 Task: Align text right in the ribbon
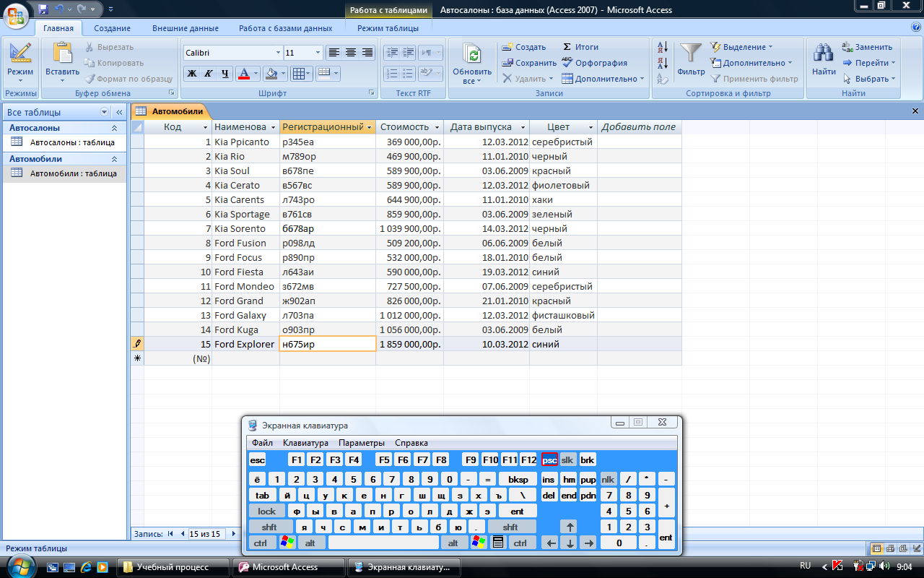click(x=367, y=53)
